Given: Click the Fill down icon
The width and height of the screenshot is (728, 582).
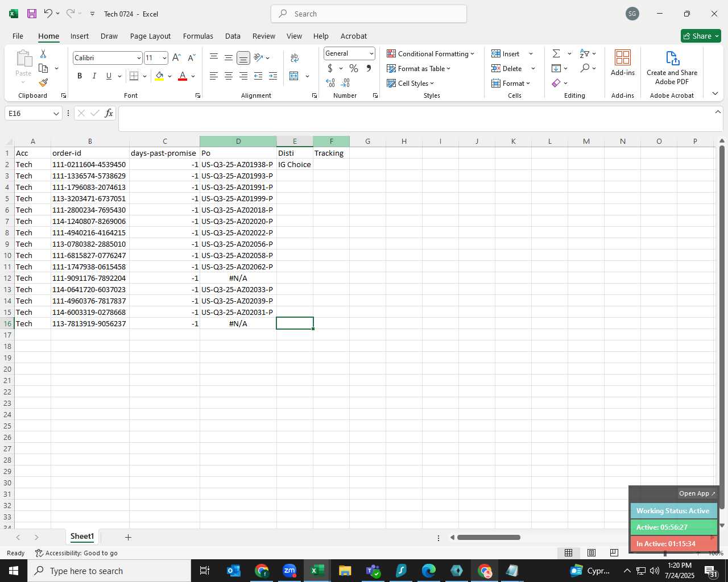Looking at the screenshot, I should (x=556, y=68).
